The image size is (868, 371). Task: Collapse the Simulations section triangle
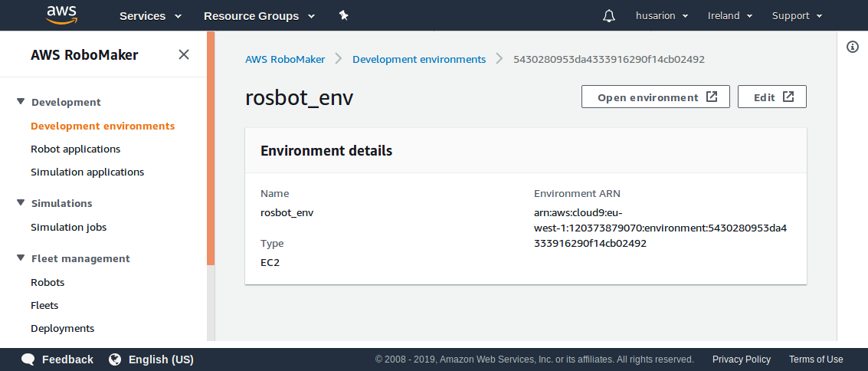pos(21,202)
